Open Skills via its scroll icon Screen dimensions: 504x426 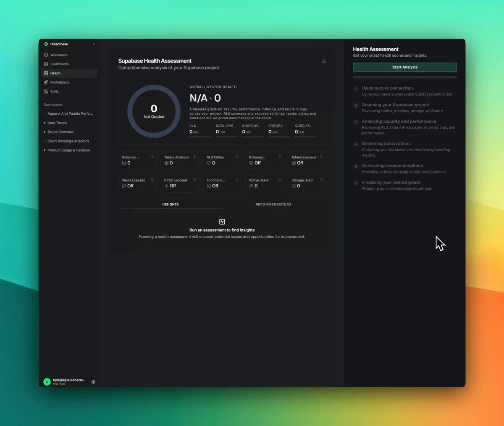point(46,92)
